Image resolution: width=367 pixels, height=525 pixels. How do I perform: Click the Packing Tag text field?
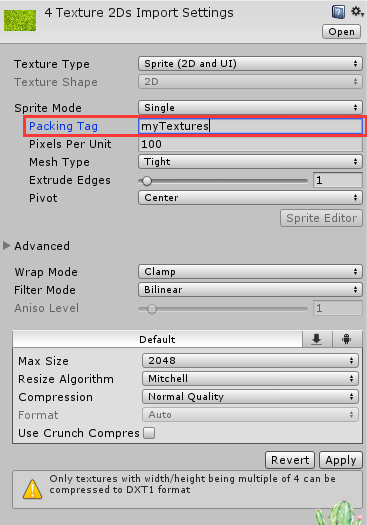250,126
